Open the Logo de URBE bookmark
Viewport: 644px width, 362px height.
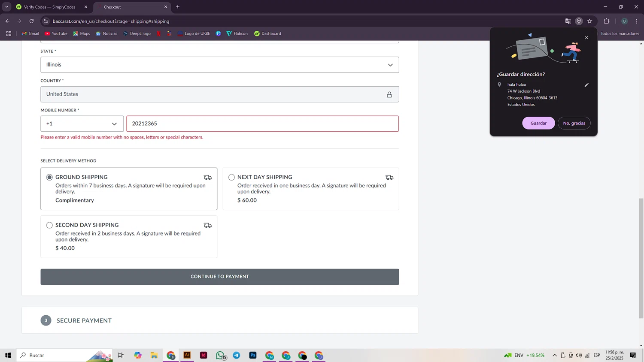pyautogui.click(x=194, y=33)
